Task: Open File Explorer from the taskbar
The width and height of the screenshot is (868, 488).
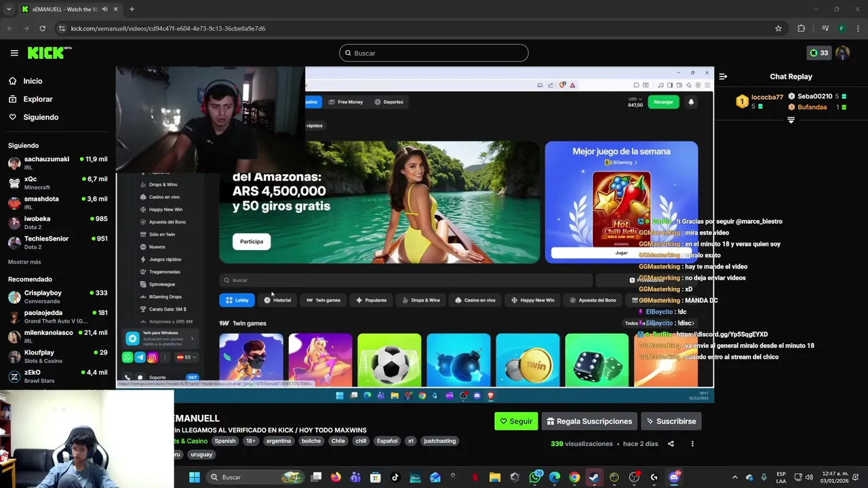Action: pyautogui.click(x=494, y=477)
